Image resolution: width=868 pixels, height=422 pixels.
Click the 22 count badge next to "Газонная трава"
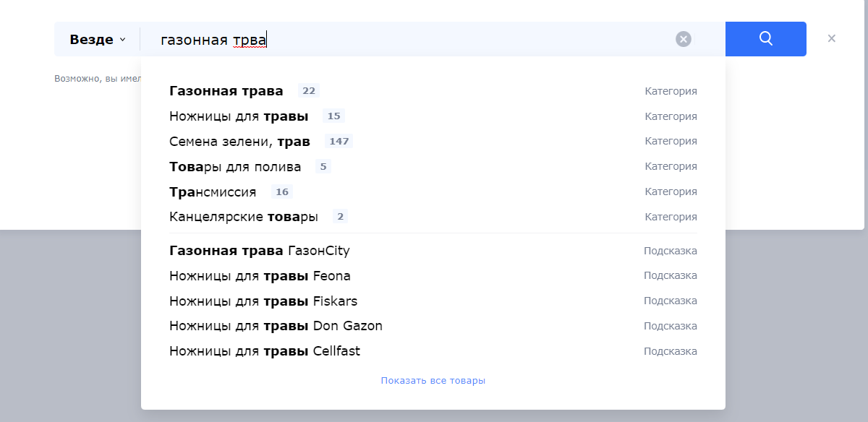(x=309, y=91)
